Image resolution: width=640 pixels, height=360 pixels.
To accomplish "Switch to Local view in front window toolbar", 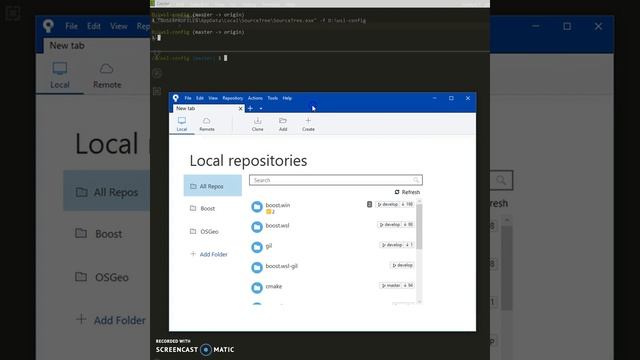I will 182,124.
